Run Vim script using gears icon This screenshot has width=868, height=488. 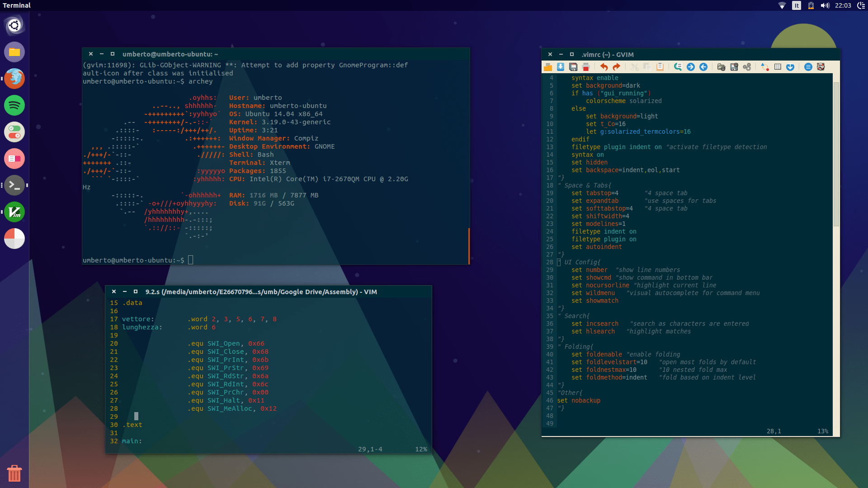pyautogui.click(x=747, y=67)
